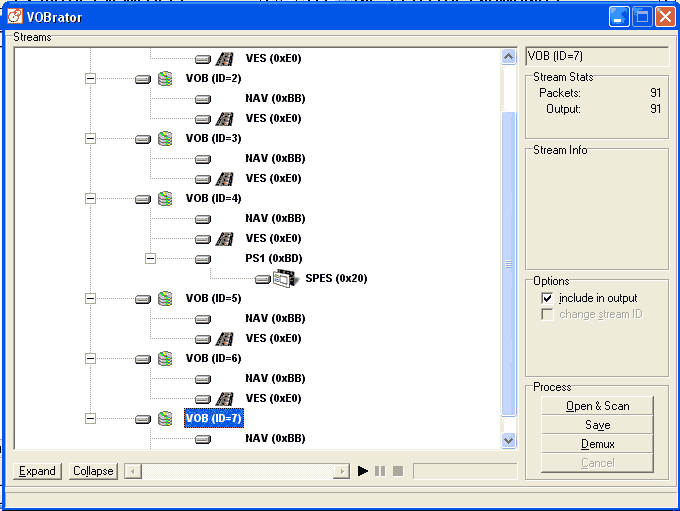Select NAV (0xBB) under VOB (ID=5)
This screenshot has height=511, width=680.
[275, 318]
